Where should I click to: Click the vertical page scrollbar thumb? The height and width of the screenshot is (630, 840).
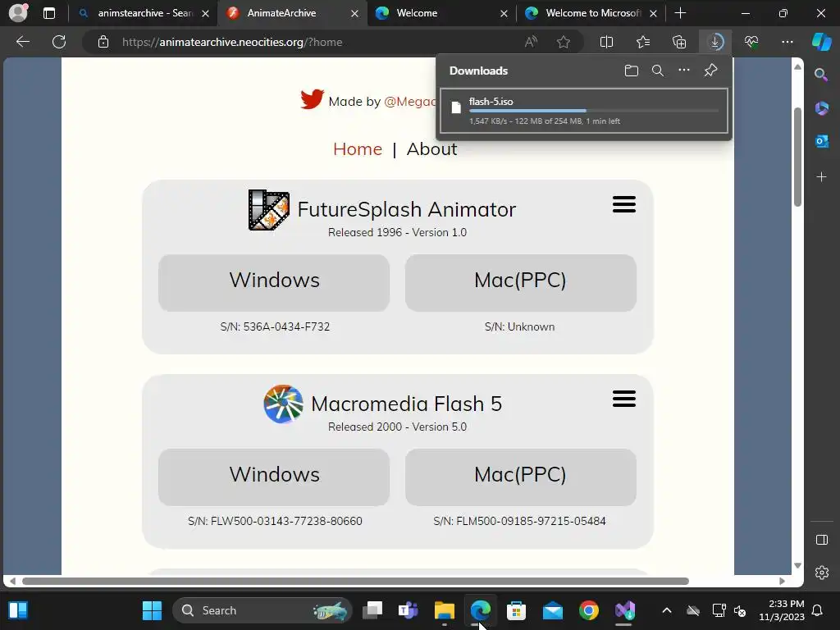click(x=797, y=157)
